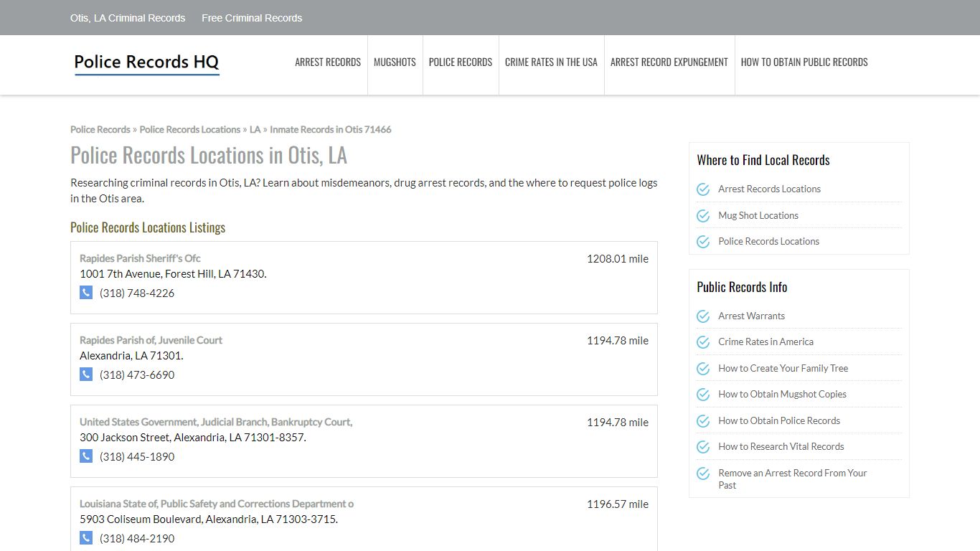Click the address 300 Jackson Street, Alexandria

pos(193,438)
